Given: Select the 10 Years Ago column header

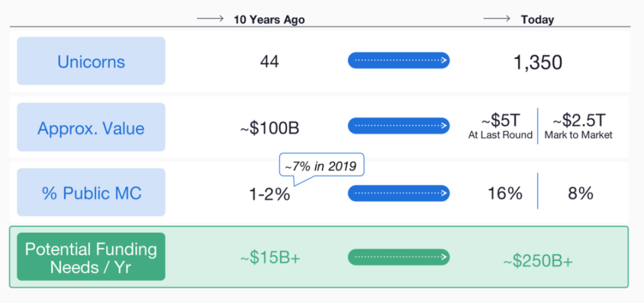Looking at the screenshot, I should point(269,20).
